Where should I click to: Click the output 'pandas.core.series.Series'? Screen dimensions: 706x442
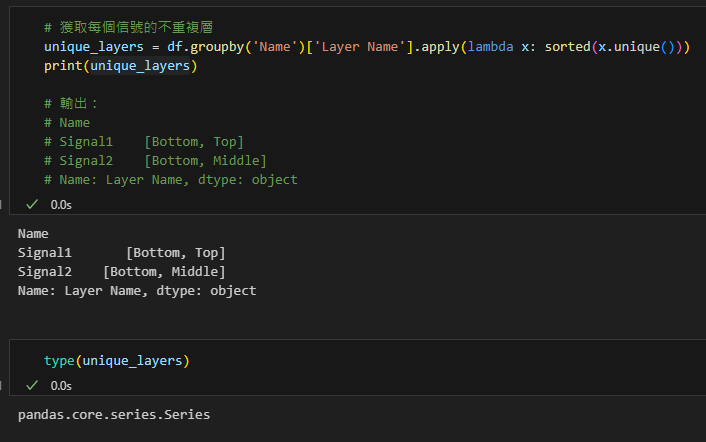[114, 415]
